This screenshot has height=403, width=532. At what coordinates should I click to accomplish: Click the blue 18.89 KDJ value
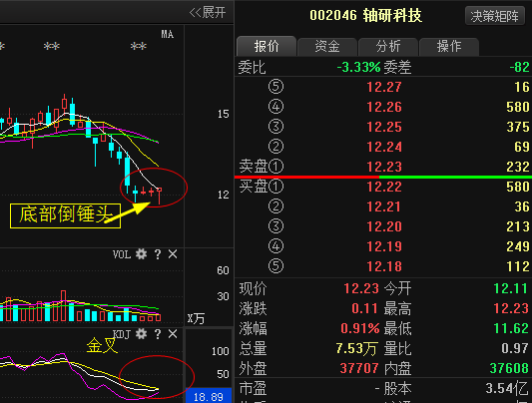pyautogui.click(x=208, y=396)
